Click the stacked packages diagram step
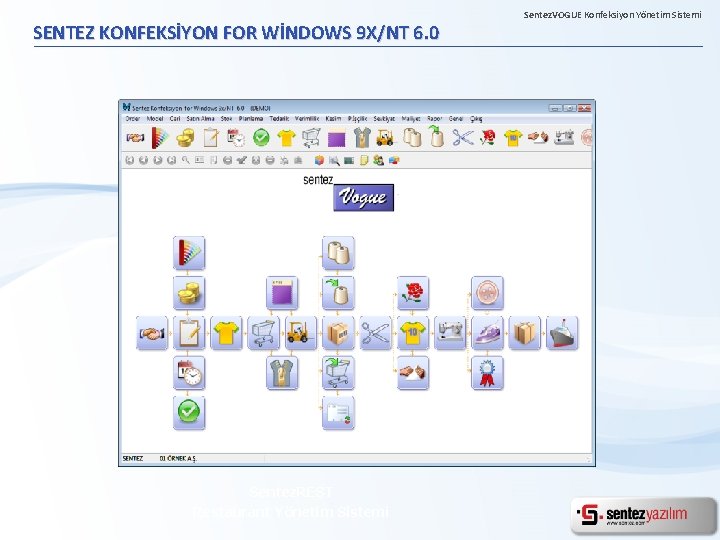Screen dimensions: 720x540 coord(524,333)
